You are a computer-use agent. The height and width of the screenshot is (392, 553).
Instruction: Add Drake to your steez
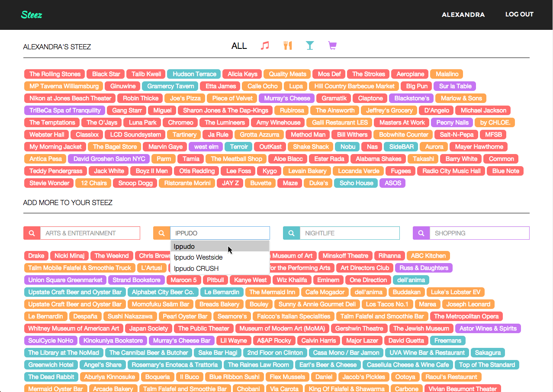click(x=36, y=256)
